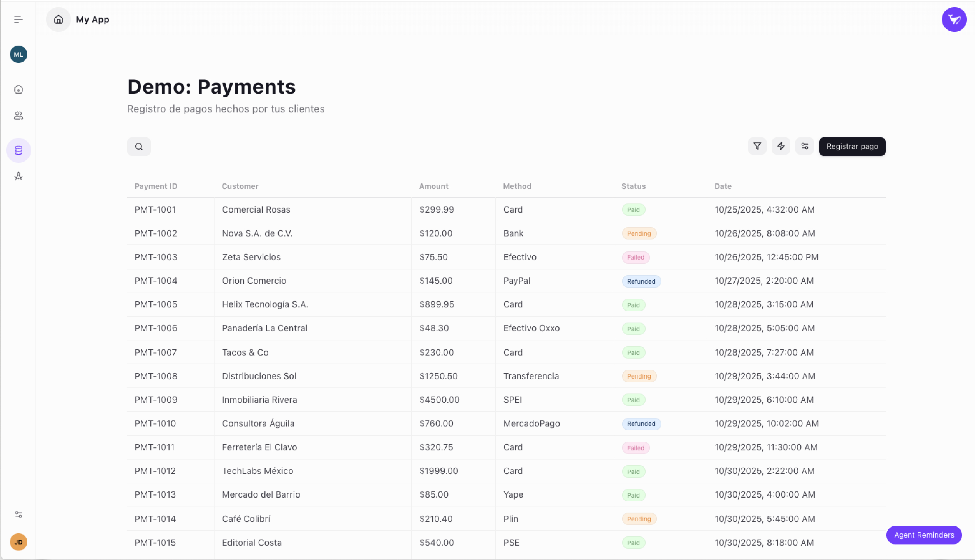
Task: Click the lightning quick-actions icon
Action: coord(781,146)
